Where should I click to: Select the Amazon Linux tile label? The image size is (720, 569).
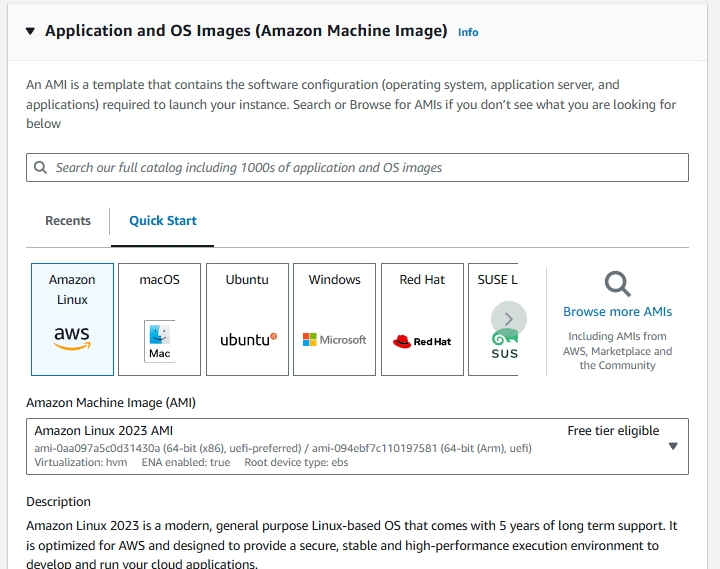click(x=72, y=289)
